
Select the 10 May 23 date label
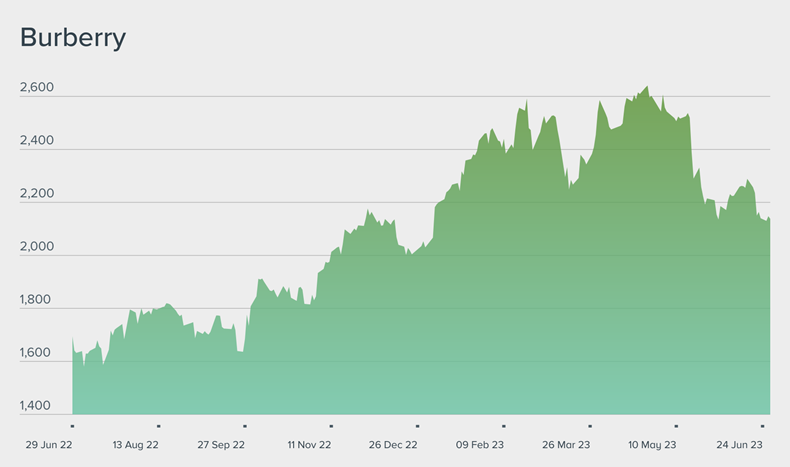(653, 444)
